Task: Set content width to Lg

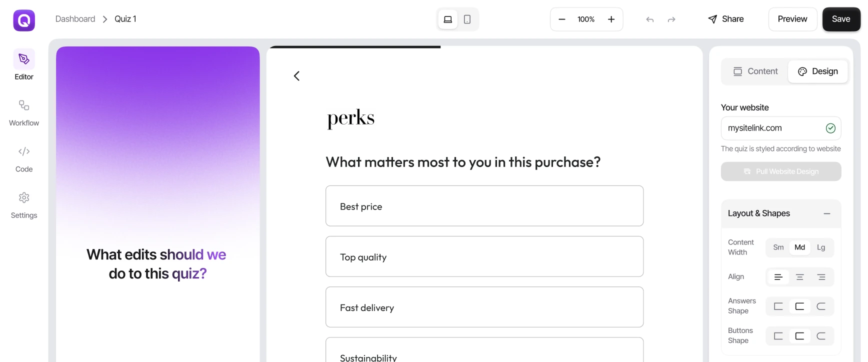Action: [821, 247]
